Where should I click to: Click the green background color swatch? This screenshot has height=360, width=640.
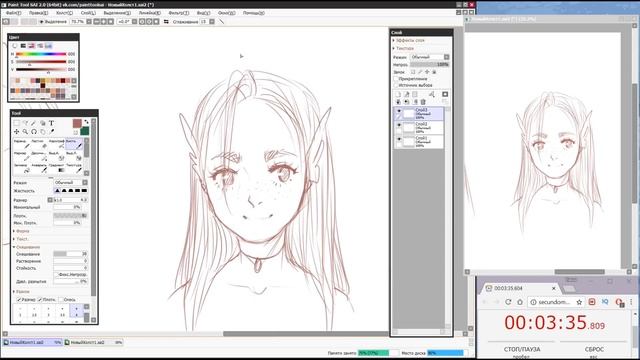[x=84, y=131]
